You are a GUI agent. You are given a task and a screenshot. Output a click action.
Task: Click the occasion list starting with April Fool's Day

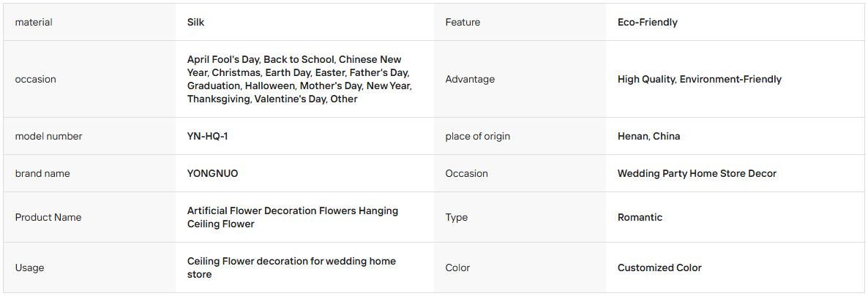(x=299, y=79)
